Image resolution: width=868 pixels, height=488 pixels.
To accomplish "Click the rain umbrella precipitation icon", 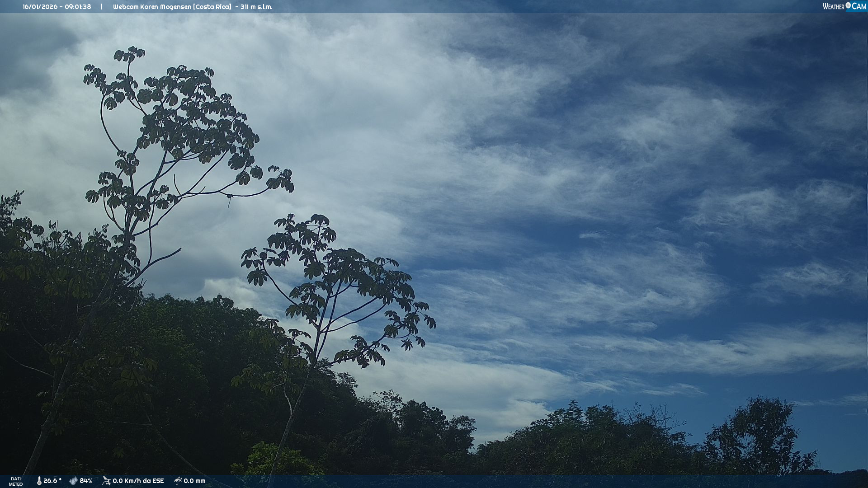I will [178, 481].
